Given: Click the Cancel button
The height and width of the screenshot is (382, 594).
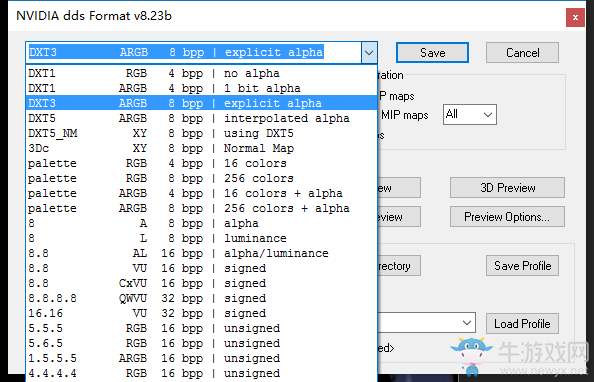Looking at the screenshot, I should pos(522,53).
